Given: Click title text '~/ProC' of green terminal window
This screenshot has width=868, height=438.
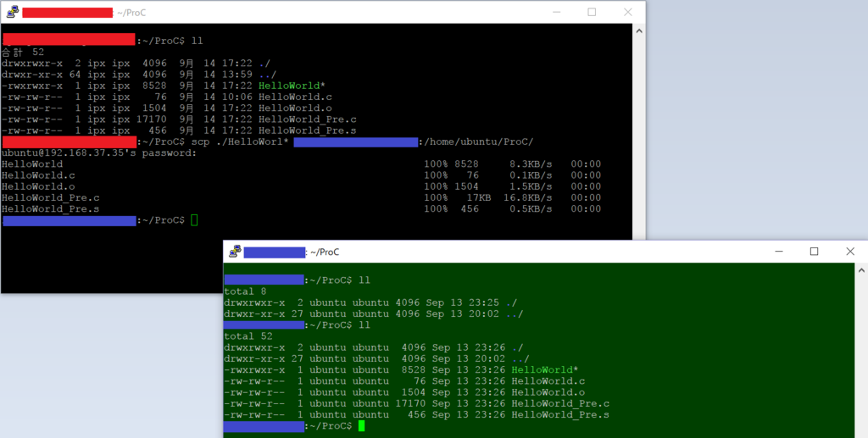Looking at the screenshot, I should tap(325, 252).
